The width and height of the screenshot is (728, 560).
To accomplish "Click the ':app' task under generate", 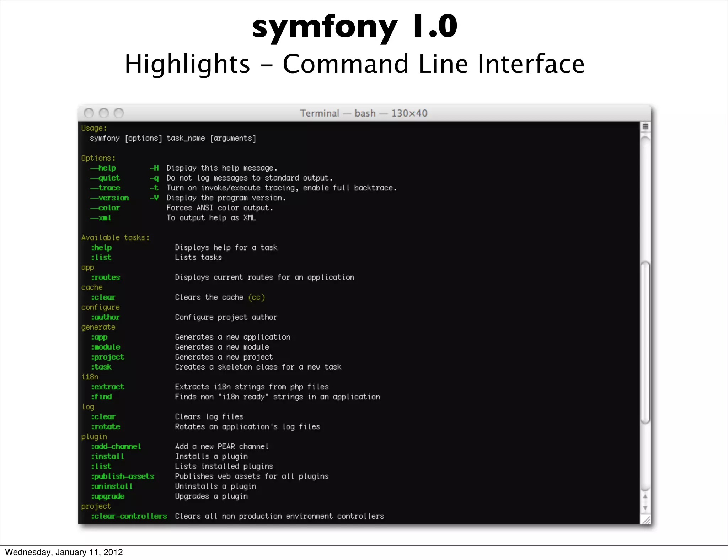I will [x=99, y=337].
